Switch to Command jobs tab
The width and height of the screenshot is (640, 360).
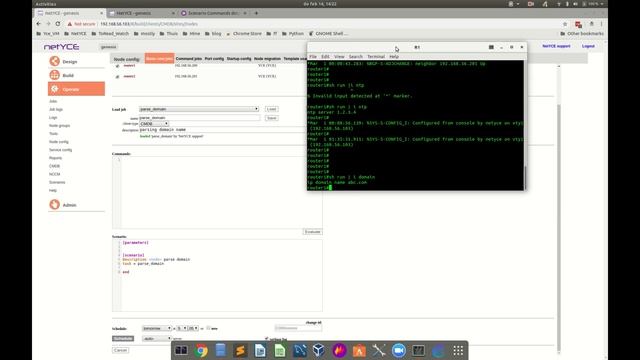tap(189, 59)
